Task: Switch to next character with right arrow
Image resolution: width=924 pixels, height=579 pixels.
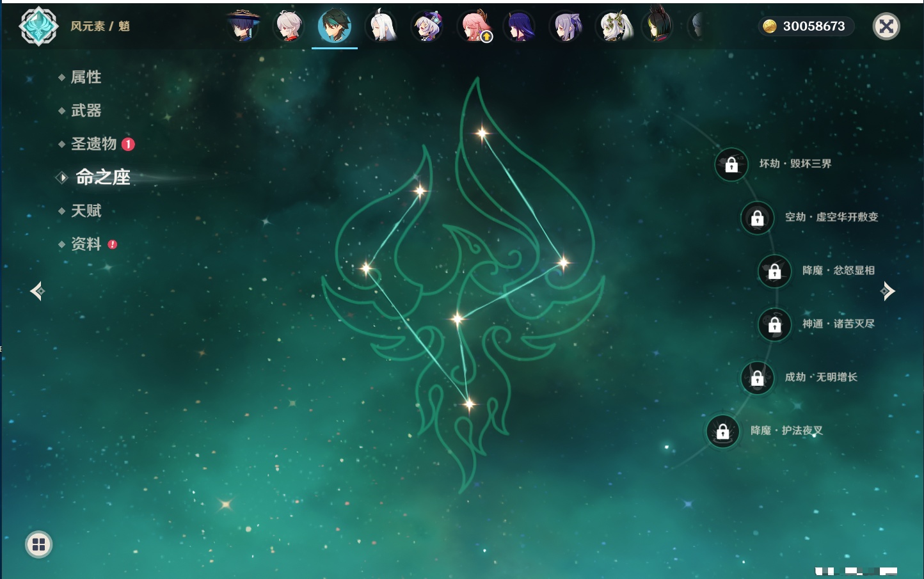Action: (x=888, y=291)
